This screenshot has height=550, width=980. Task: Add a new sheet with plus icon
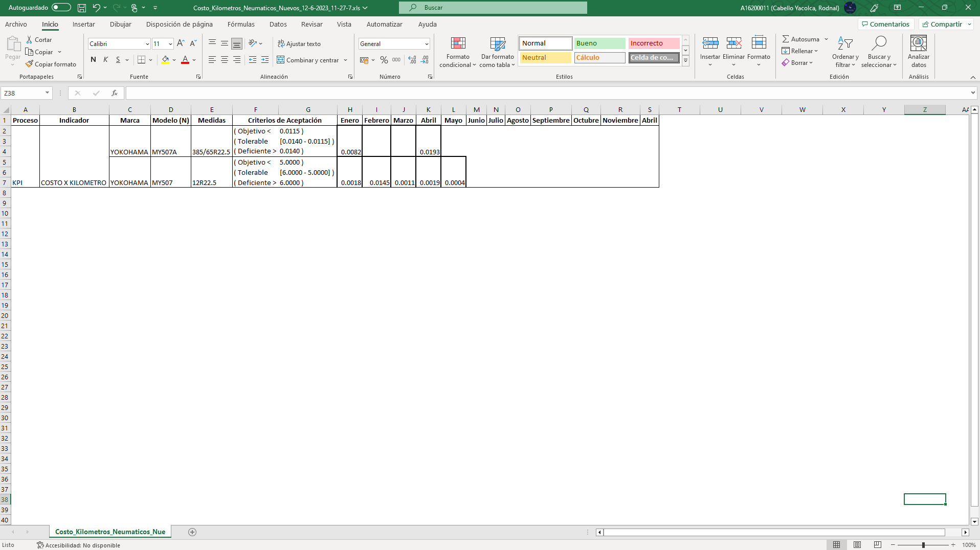pyautogui.click(x=192, y=532)
